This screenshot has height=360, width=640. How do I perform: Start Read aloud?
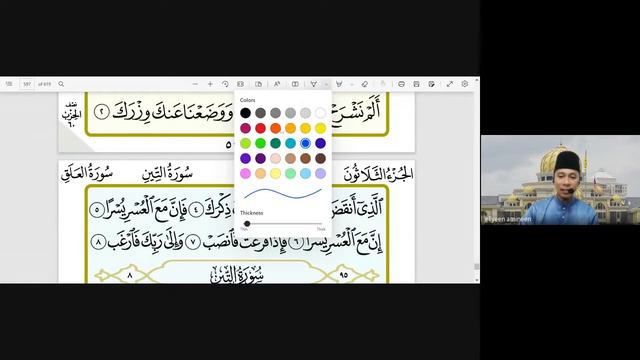pyautogui.click(x=277, y=84)
